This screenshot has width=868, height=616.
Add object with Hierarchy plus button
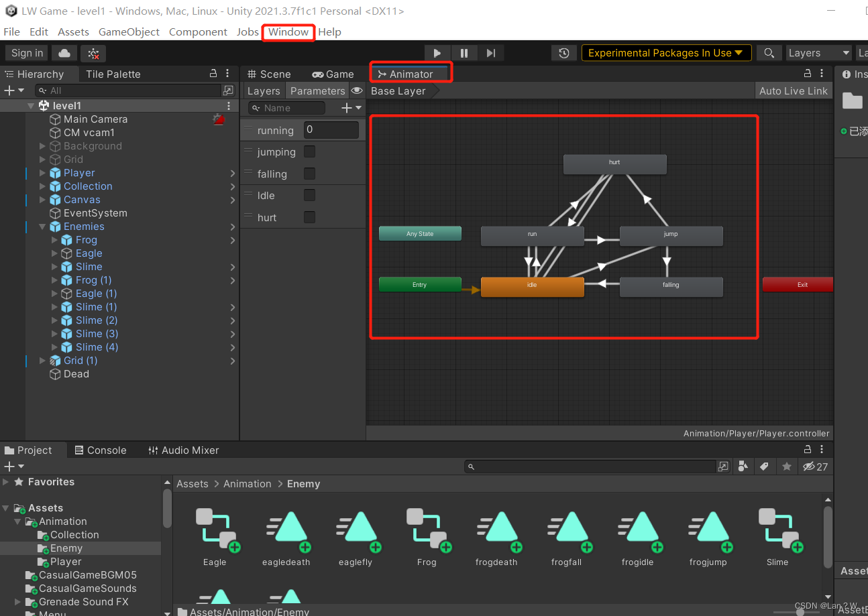pos(13,90)
